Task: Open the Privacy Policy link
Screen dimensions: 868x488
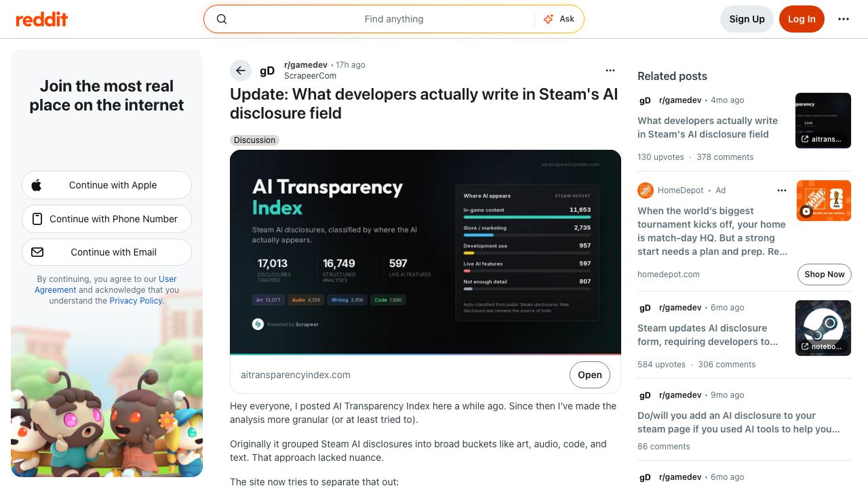Action: (x=136, y=301)
